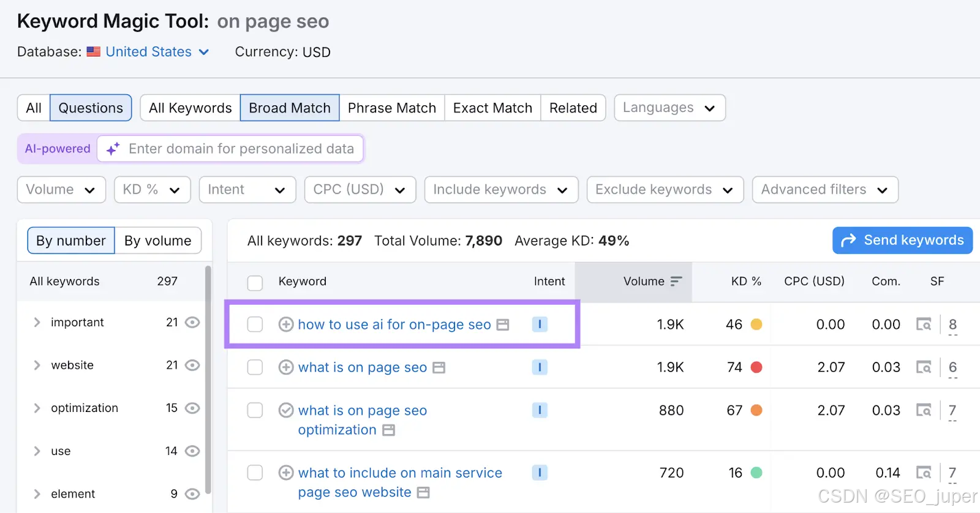
Task: Click SERP view icon in the 720 volume row
Action: click(x=924, y=473)
